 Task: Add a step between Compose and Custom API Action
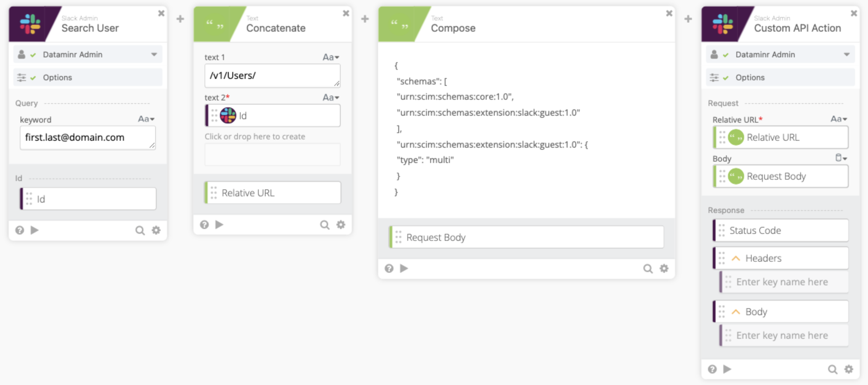(688, 19)
